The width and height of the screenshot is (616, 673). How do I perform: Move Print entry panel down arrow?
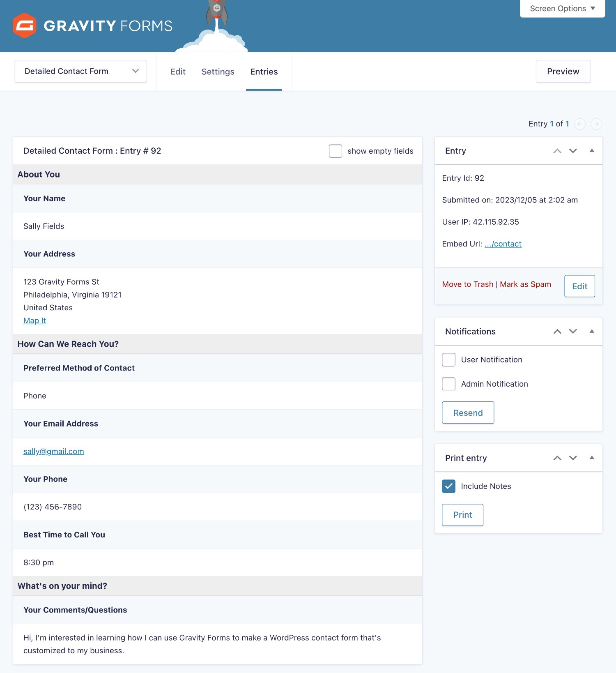coord(573,458)
